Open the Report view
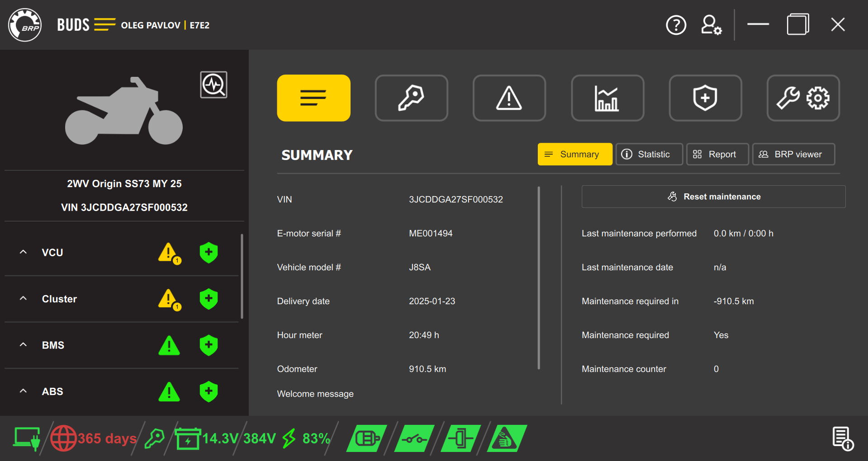Screen dimensions: 868x461 [717, 154]
